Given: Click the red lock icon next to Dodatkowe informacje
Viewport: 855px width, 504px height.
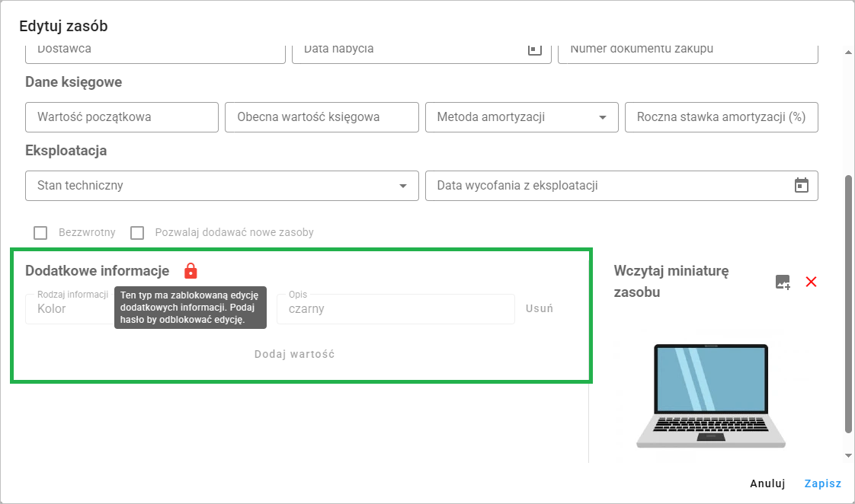Looking at the screenshot, I should (191, 270).
